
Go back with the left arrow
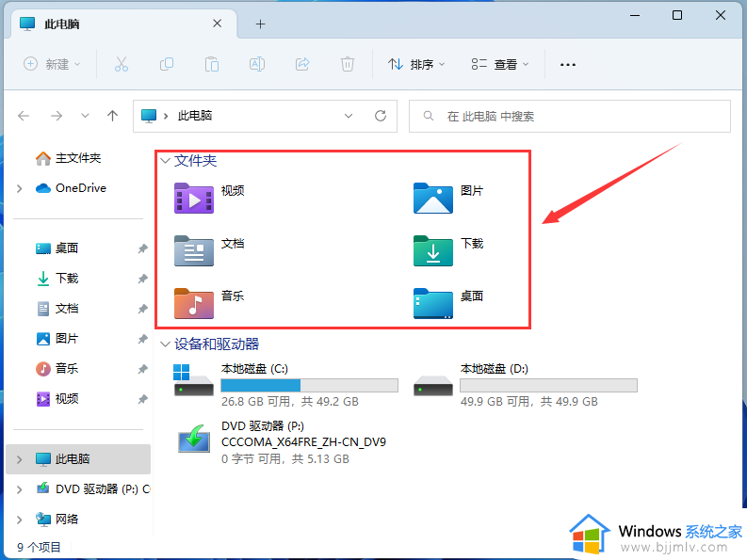[24, 116]
